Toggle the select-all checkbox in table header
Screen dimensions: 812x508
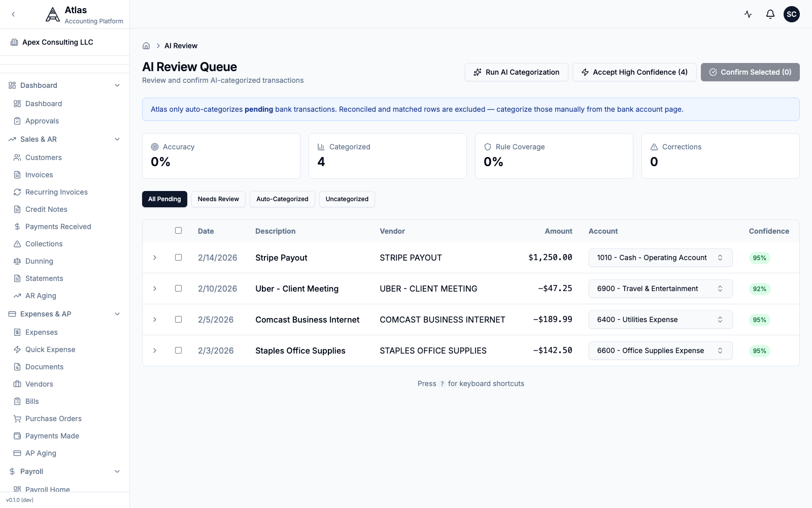coord(178,231)
